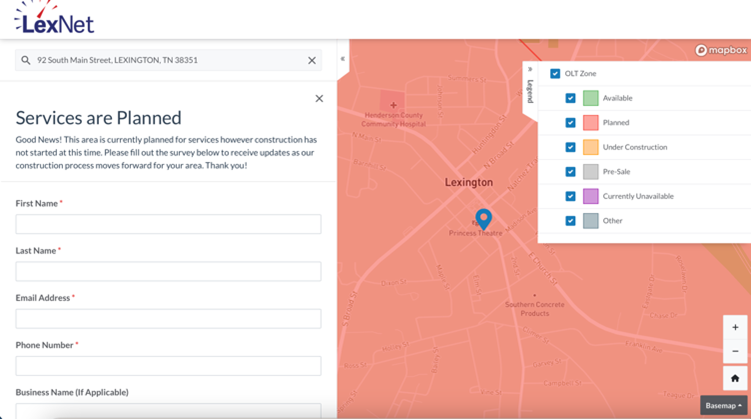Click the Currently Unavailable purple swatch
Screen dimensions: 751x419
tap(591, 196)
